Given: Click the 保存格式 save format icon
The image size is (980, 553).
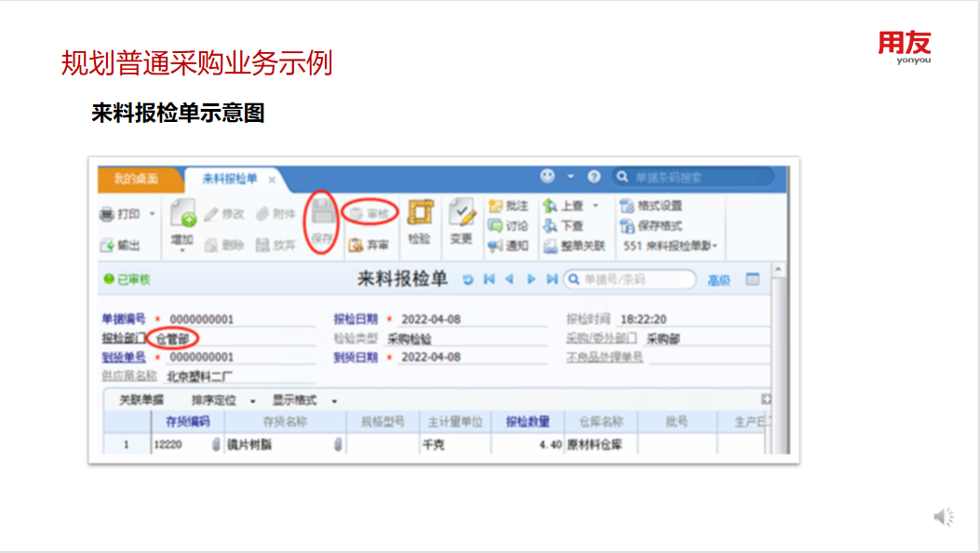Looking at the screenshot, I should click(x=627, y=225).
